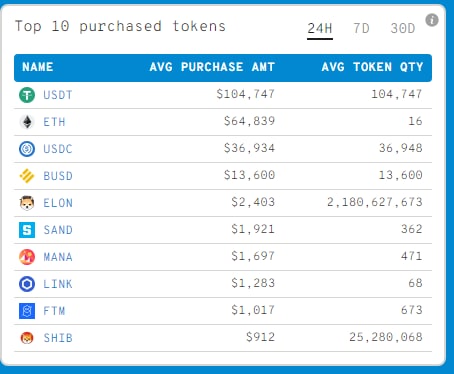Click the USDC coin icon
The image size is (454, 374).
(x=27, y=149)
